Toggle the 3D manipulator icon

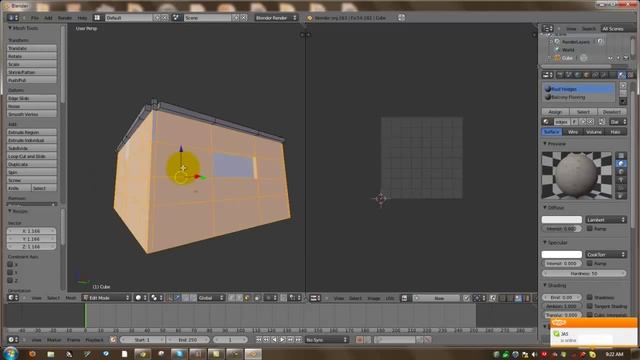click(x=170, y=298)
